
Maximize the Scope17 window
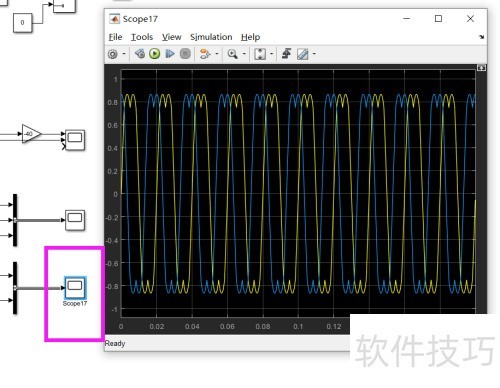(438, 19)
